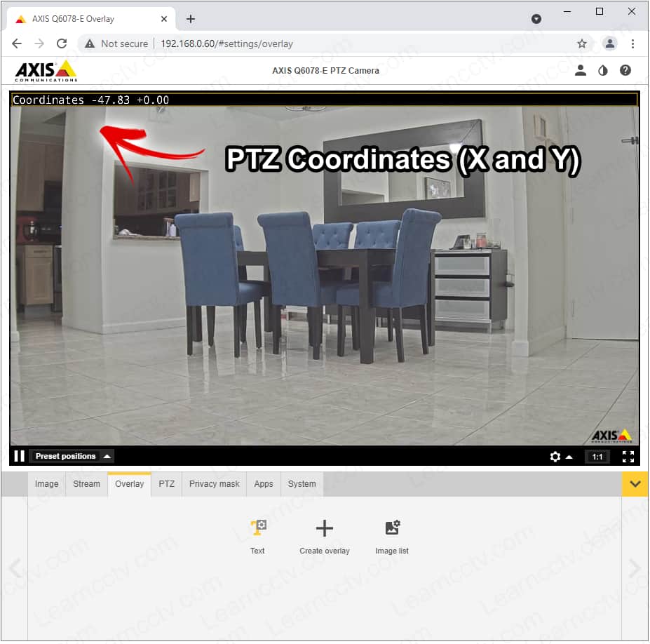Enter fullscreen video view
The image size is (650, 644).
click(628, 457)
